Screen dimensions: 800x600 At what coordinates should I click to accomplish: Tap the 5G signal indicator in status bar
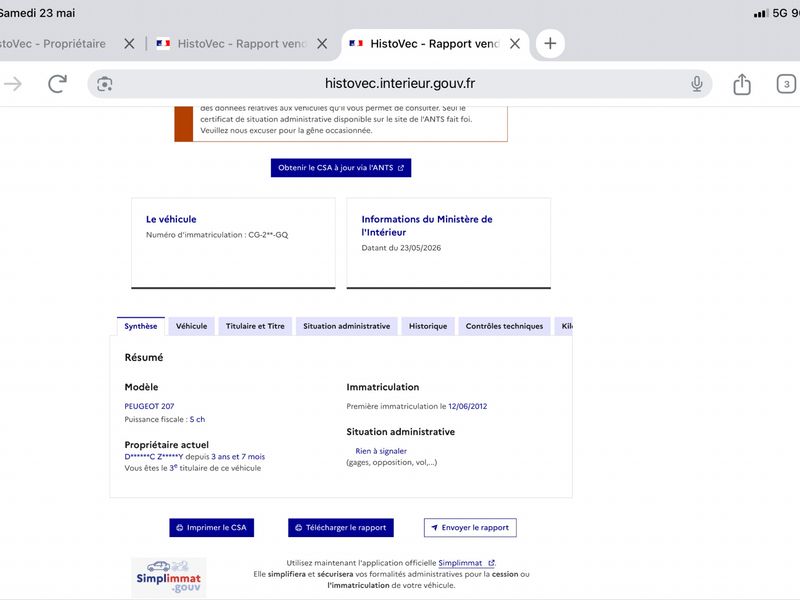click(770, 13)
